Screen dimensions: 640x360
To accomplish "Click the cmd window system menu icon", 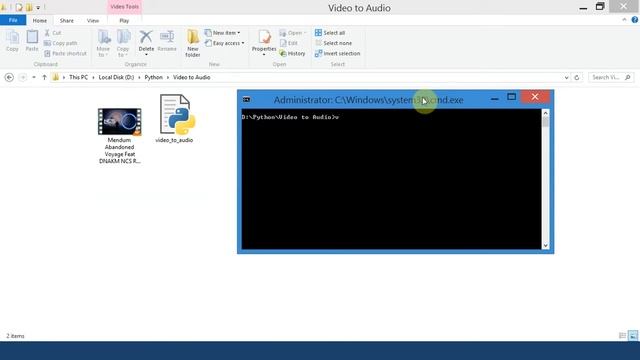I will 247,99.
